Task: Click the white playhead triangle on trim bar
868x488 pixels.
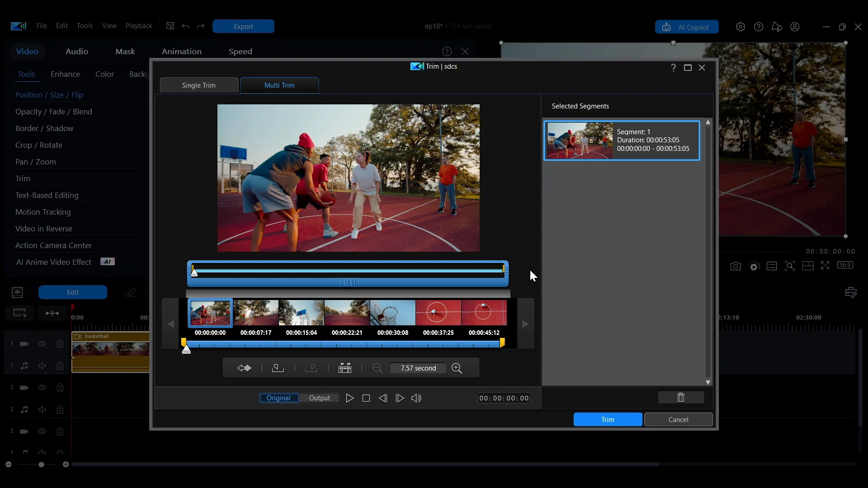Action: [186, 349]
